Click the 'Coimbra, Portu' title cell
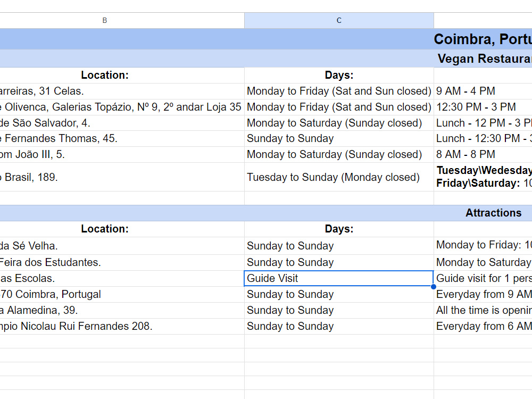This screenshot has height=399, width=532. coord(483,39)
